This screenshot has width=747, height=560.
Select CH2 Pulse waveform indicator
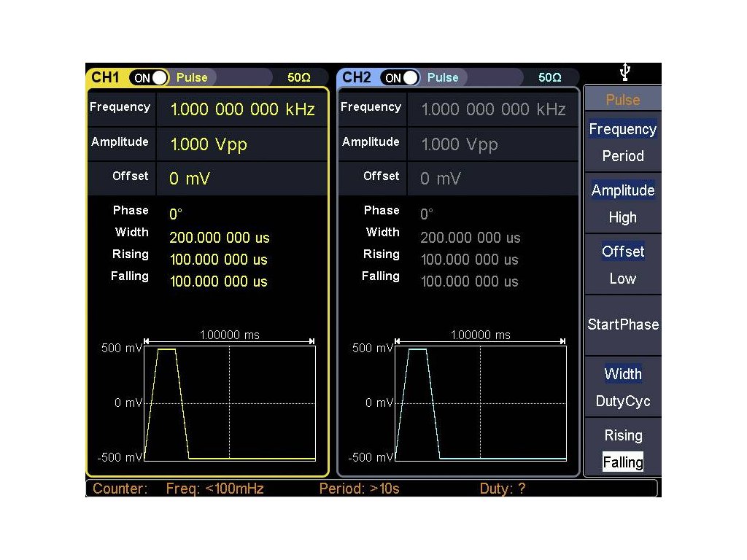(x=443, y=77)
